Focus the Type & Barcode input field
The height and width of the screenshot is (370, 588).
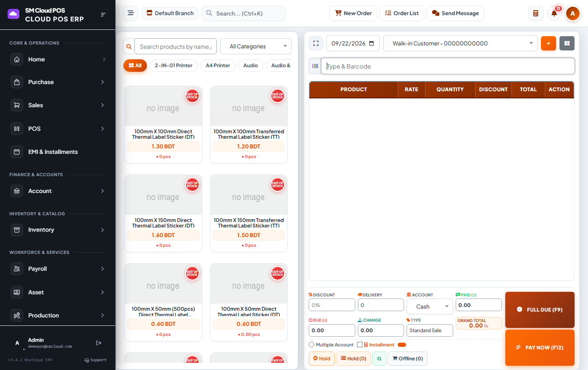coord(448,66)
